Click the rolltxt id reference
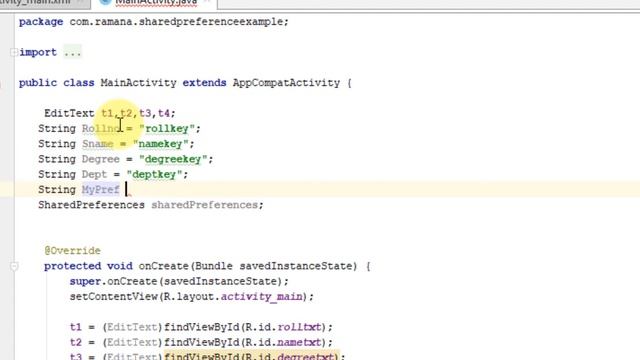Screen dimensions: 640x360 (299, 327)
